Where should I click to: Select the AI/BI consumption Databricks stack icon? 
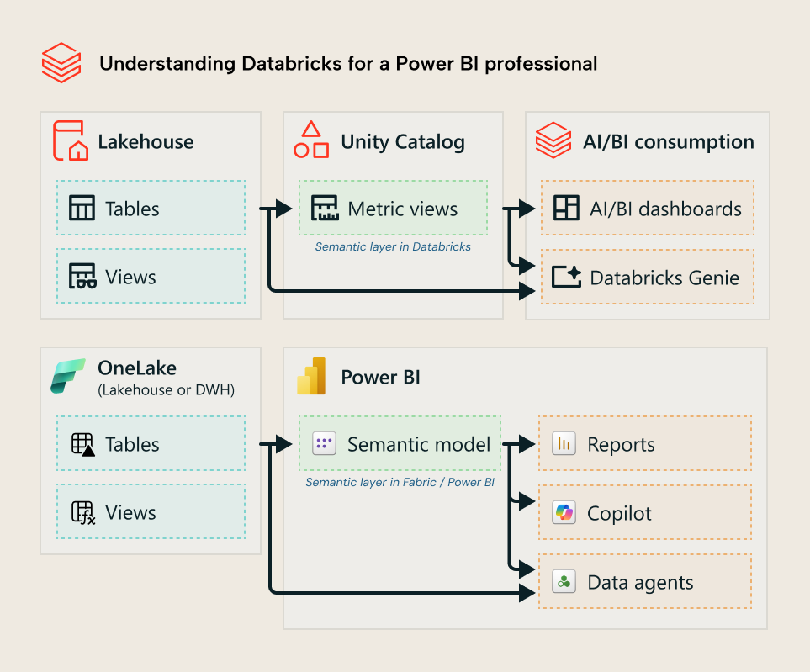pos(555,141)
